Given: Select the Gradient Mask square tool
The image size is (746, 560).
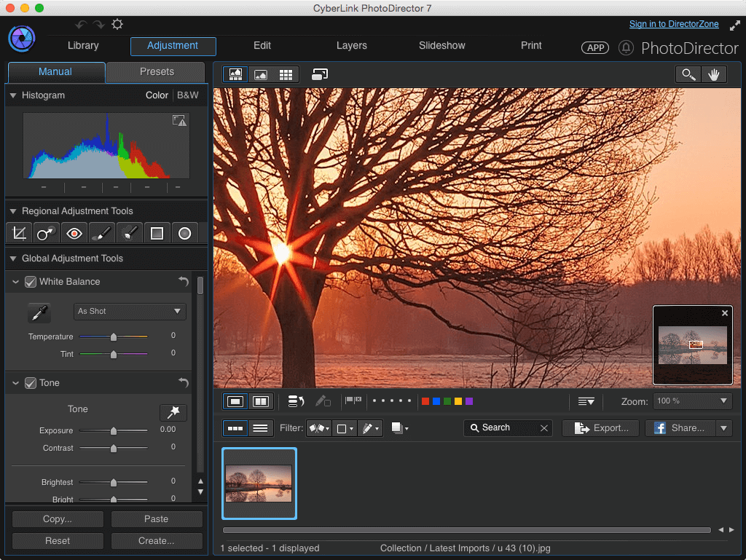Looking at the screenshot, I should (157, 234).
